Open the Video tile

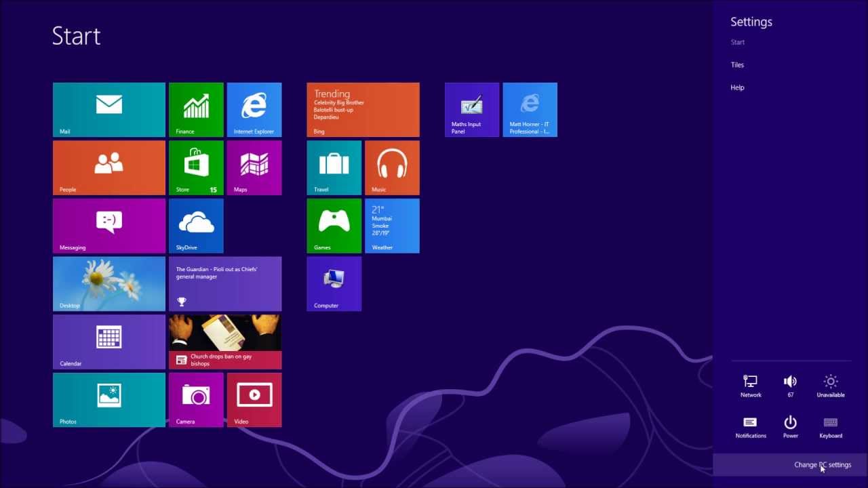[254, 400]
